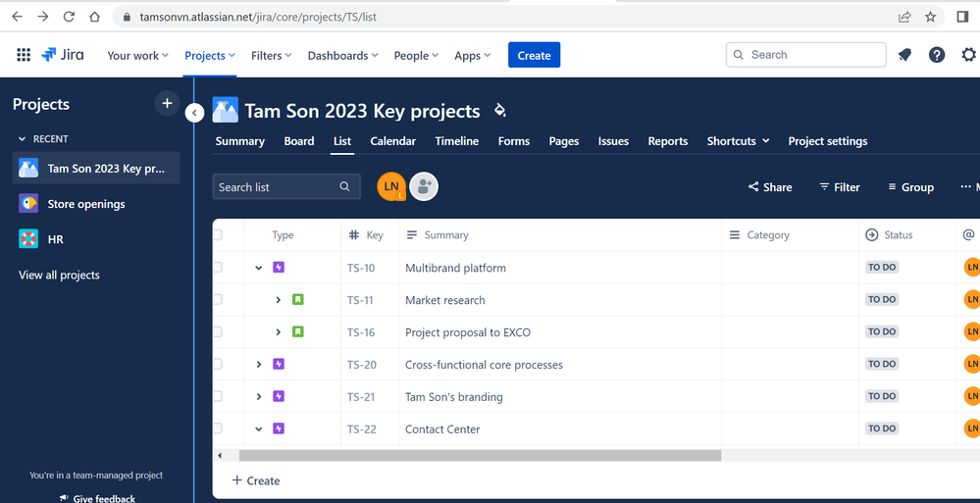Click the browser reload icon
The width and height of the screenshot is (980, 503).
click(69, 17)
